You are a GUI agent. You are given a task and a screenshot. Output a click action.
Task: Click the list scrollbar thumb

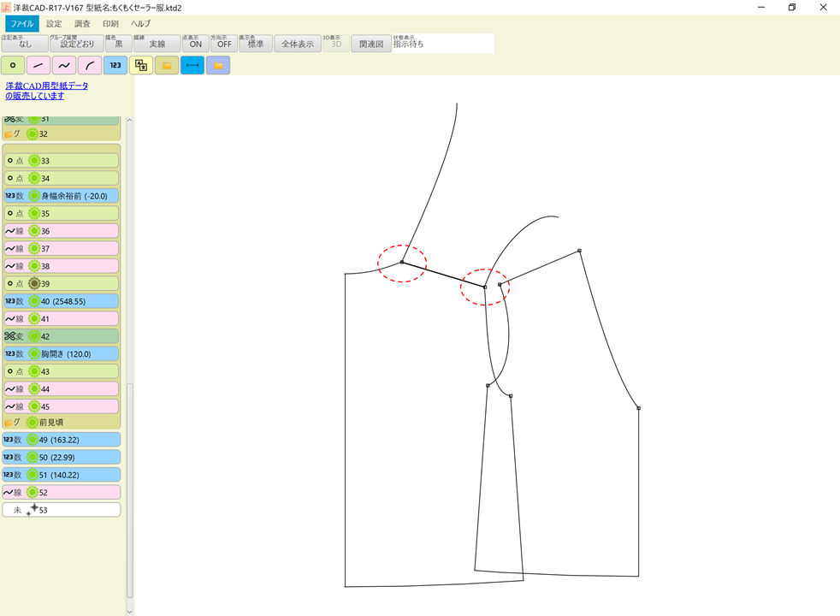(130, 490)
